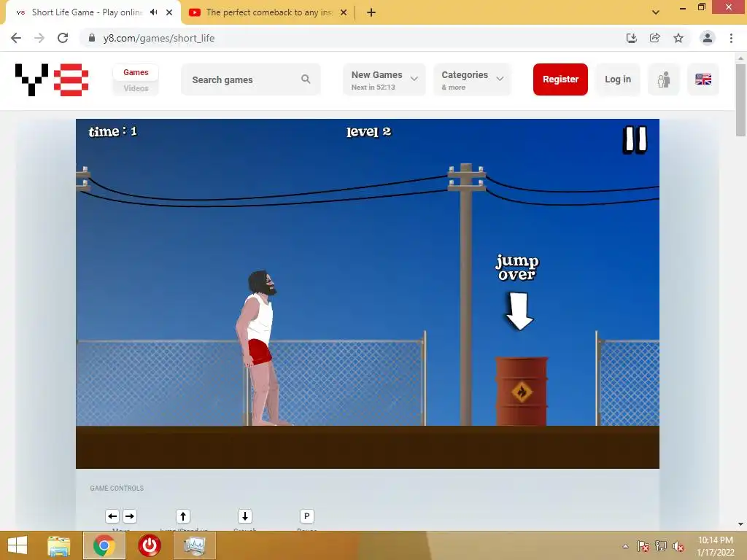The height and width of the screenshot is (560, 747).
Task: Open File Explorer from taskbar
Action: (58, 545)
